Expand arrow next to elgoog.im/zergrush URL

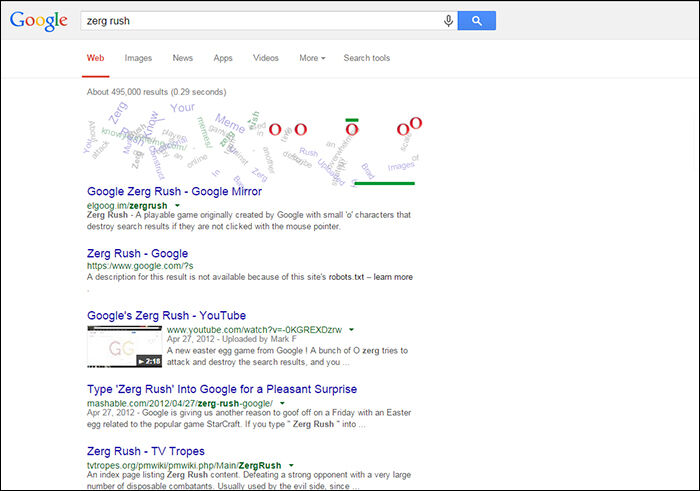[177, 206]
